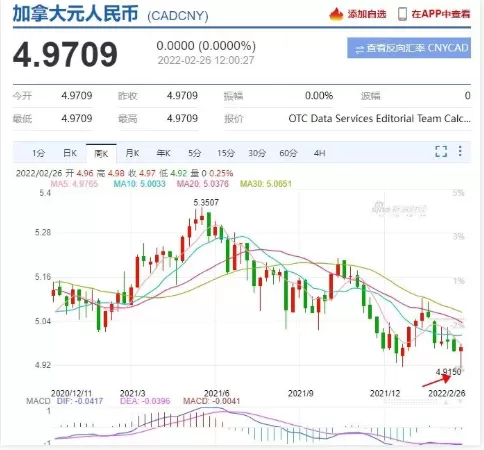484x450 pixels.
Task: Select the 5分 interval tab
Action: pos(195,153)
